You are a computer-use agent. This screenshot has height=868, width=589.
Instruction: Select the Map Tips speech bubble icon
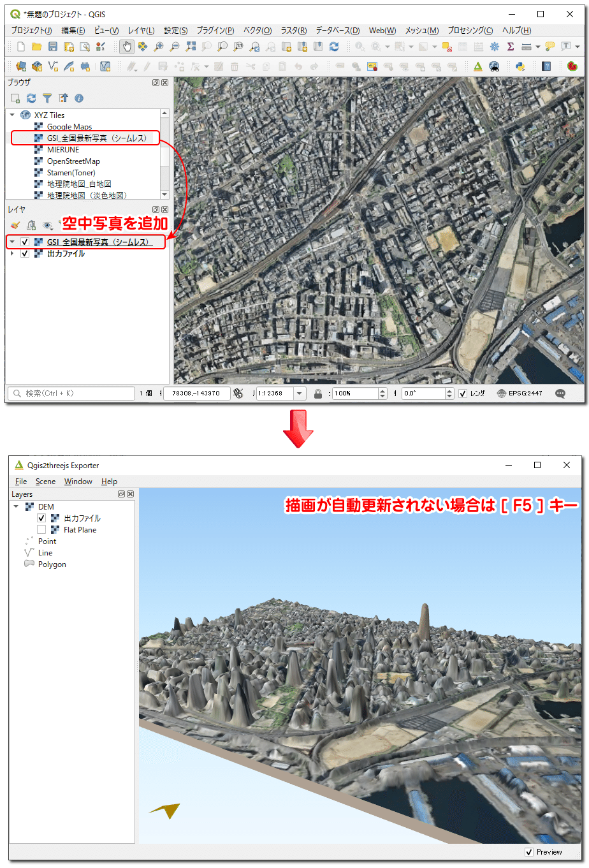tap(549, 47)
